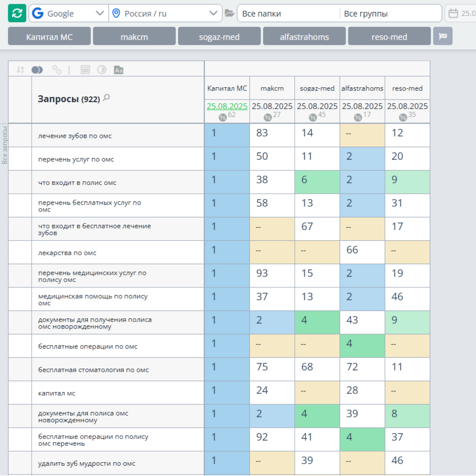Toggle the half-filled contrast circle icon
This screenshot has width=476, height=476.
[102, 70]
